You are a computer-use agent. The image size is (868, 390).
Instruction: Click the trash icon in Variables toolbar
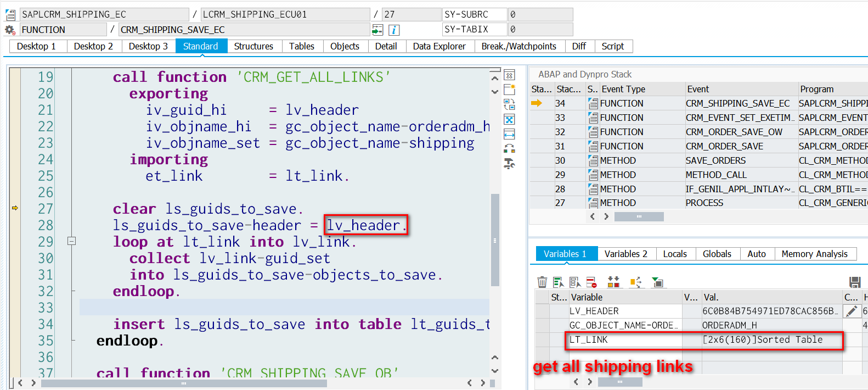pos(542,282)
